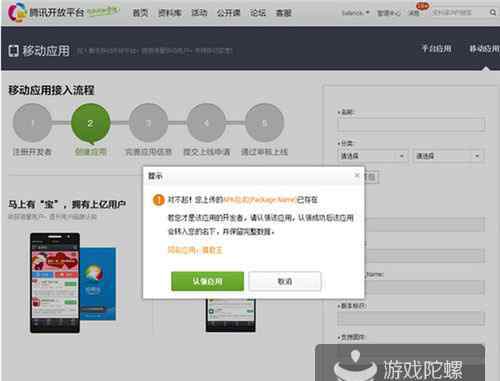This screenshot has width=500, height=381.
Task: Click the orange warning icon in dialog
Action: coord(159,200)
